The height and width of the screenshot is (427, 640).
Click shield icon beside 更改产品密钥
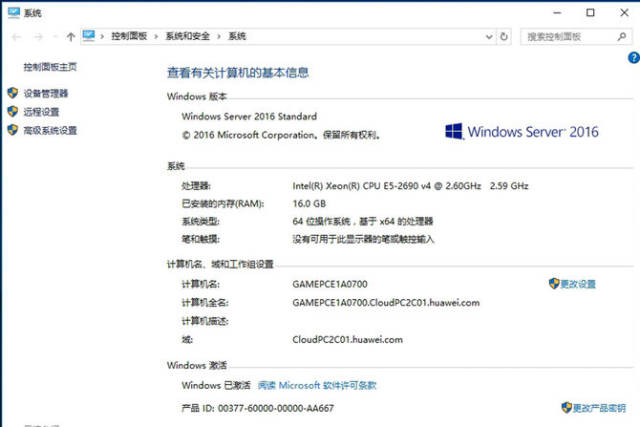(567, 407)
